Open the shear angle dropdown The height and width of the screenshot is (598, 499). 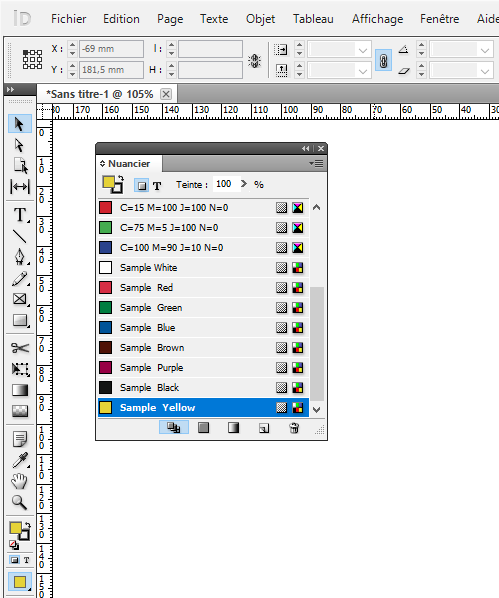pos(485,71)
